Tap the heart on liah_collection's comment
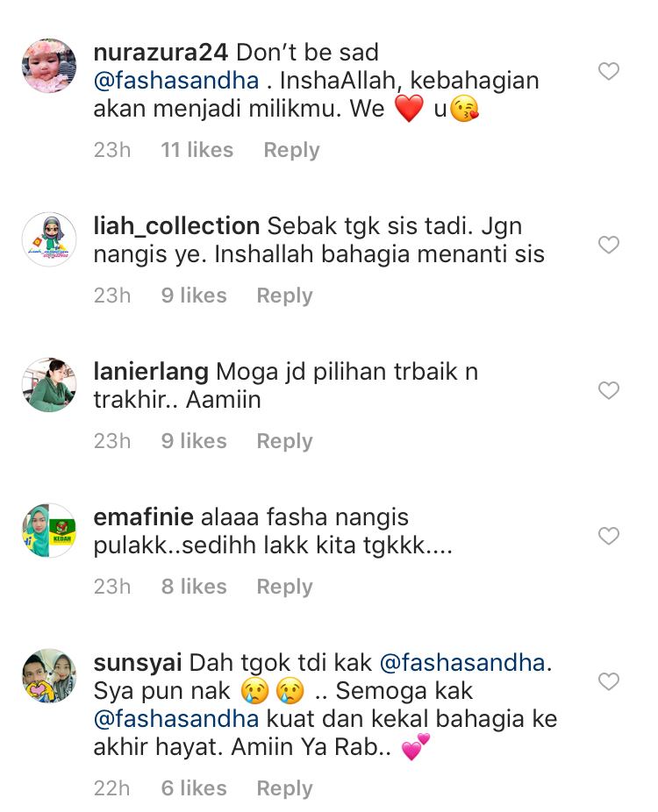This screenshot has height=812, width=658. point(608,245)
